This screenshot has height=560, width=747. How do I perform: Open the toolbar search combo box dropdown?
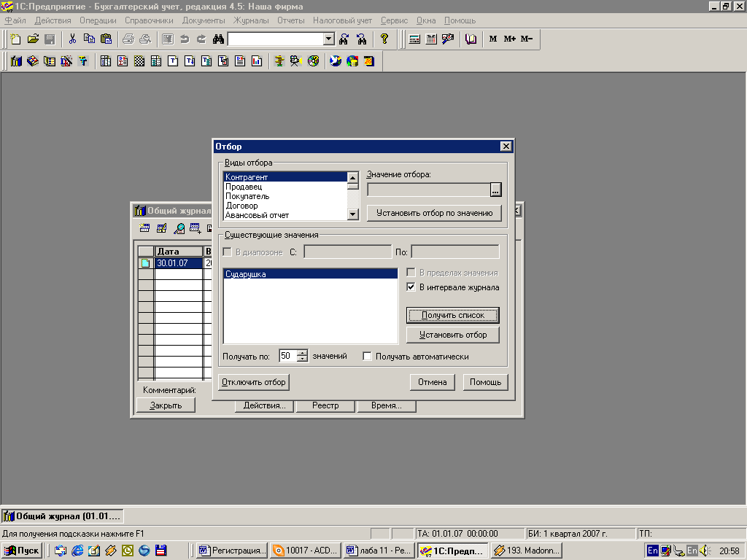(328, 39)
